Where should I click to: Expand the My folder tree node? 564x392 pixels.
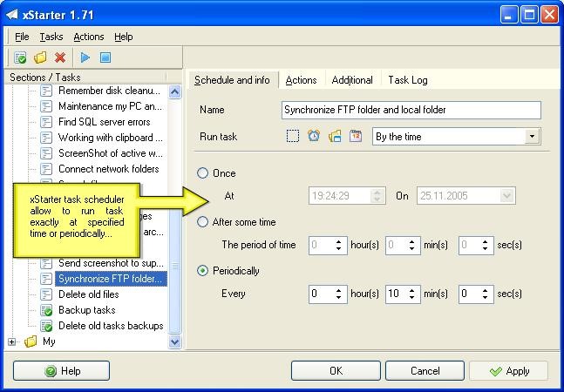pyautogui.click(x=12, y=342)
